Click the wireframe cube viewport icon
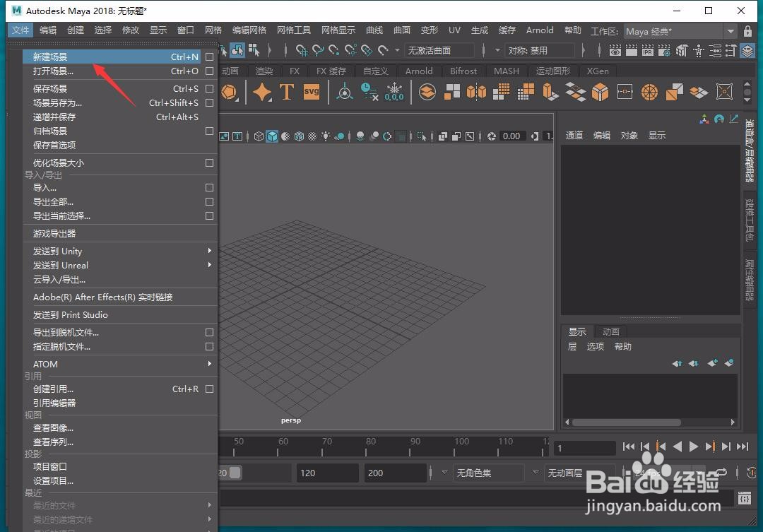The width and height of the screenshot is (763, 532). pyautogui.click(x=259, y=136)
